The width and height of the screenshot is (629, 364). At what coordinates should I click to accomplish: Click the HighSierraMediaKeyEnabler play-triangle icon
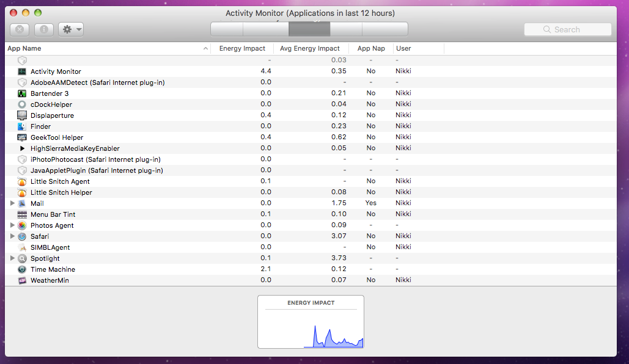click(x=23, y=148)
